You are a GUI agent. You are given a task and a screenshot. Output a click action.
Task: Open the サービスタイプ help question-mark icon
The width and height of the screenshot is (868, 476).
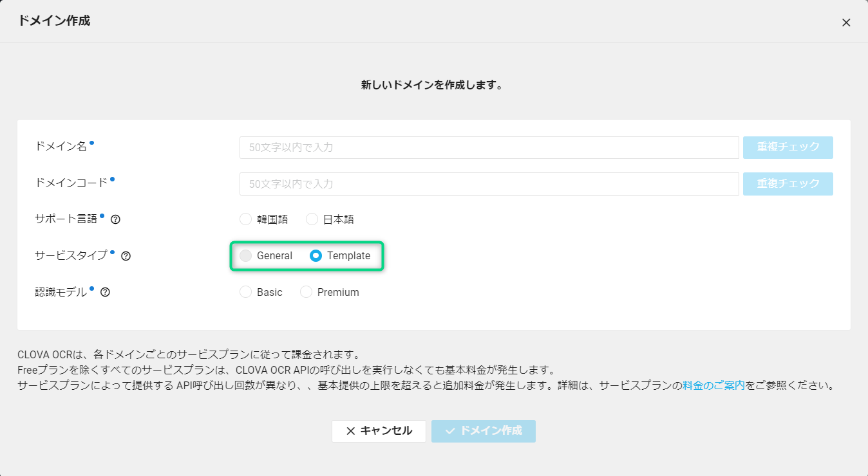[x=126, y=256]
